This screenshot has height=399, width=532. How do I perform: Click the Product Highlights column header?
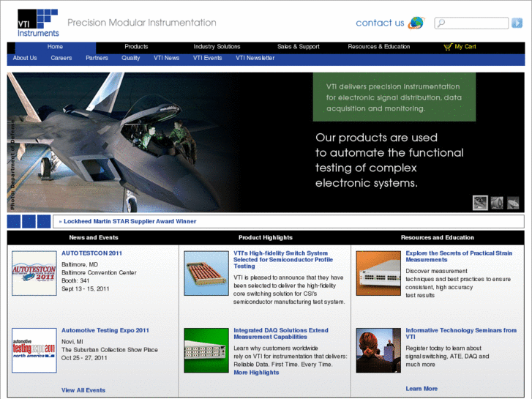[266, 238]
